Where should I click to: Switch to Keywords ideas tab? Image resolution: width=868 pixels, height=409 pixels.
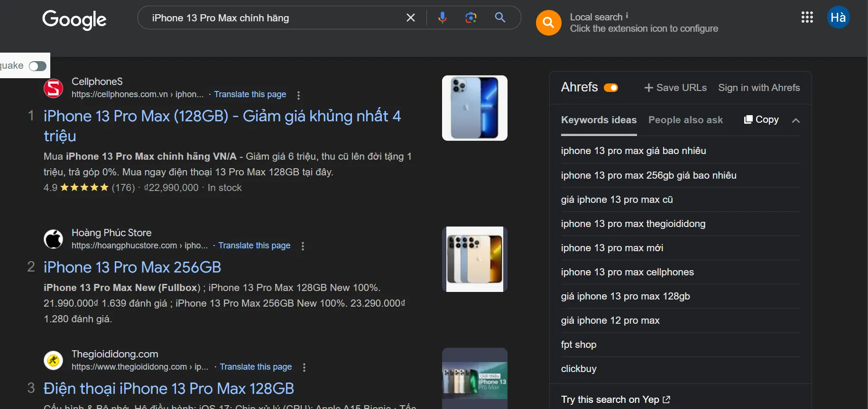[599, 120]
